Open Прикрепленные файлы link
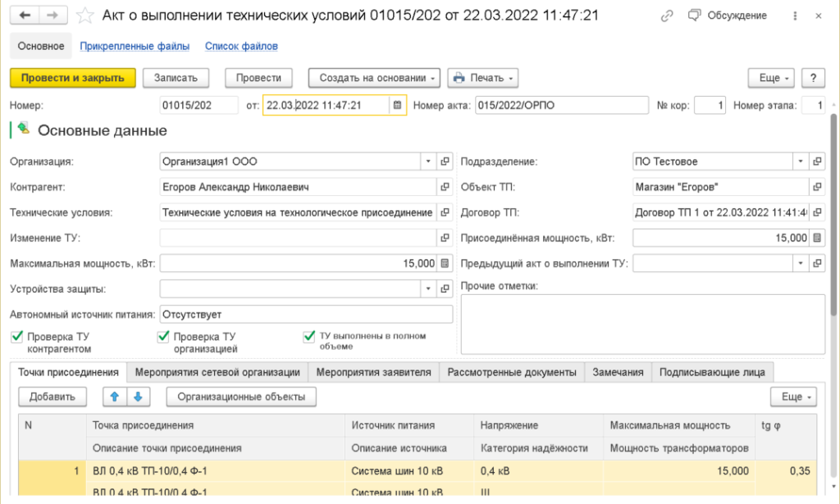Viewport: 840px width, 504px height. 135,47
